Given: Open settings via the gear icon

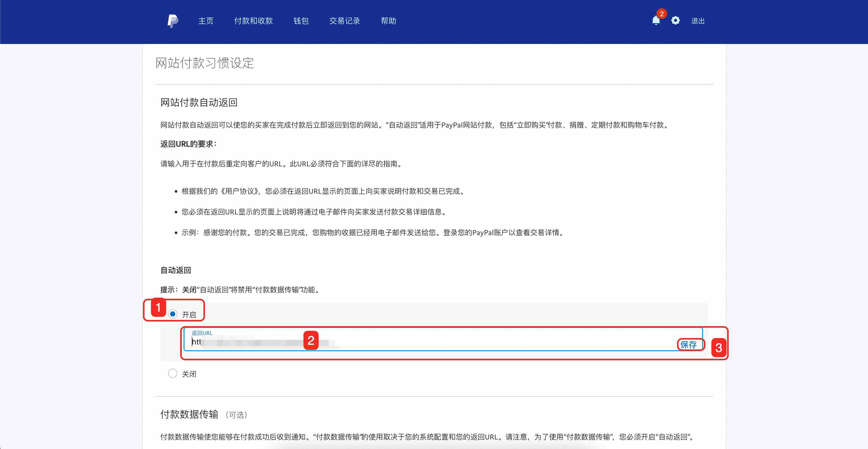Looking at the screenshot, I should pos(675,21).
